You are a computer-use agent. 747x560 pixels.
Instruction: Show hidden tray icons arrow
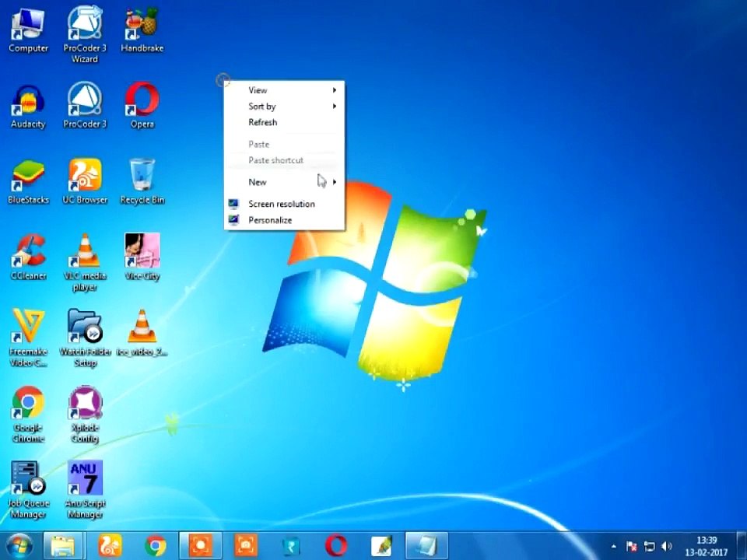[614, 546]
